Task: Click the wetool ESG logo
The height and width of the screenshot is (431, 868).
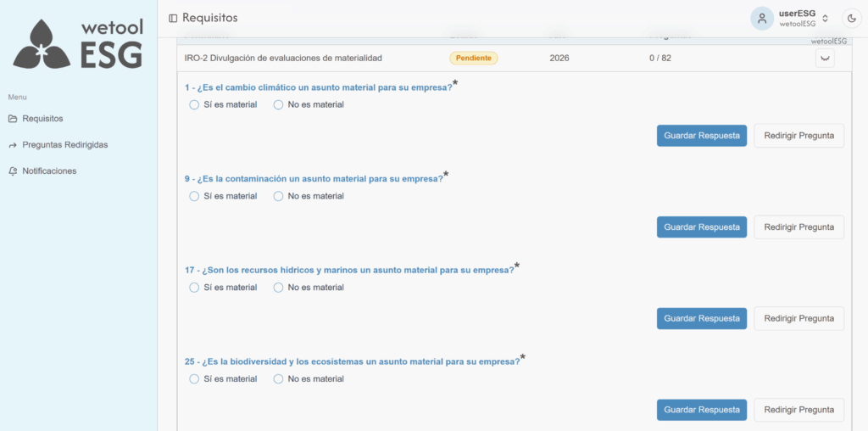Action: click(78, 44)
